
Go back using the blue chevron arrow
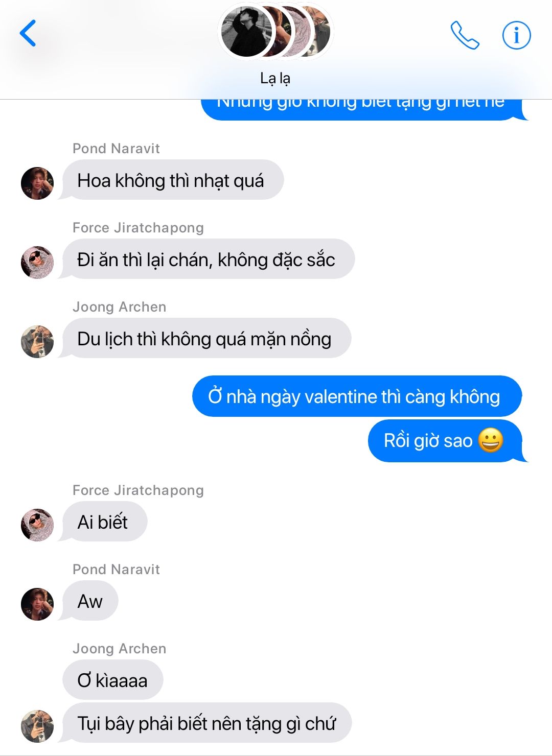click(28, 33)
